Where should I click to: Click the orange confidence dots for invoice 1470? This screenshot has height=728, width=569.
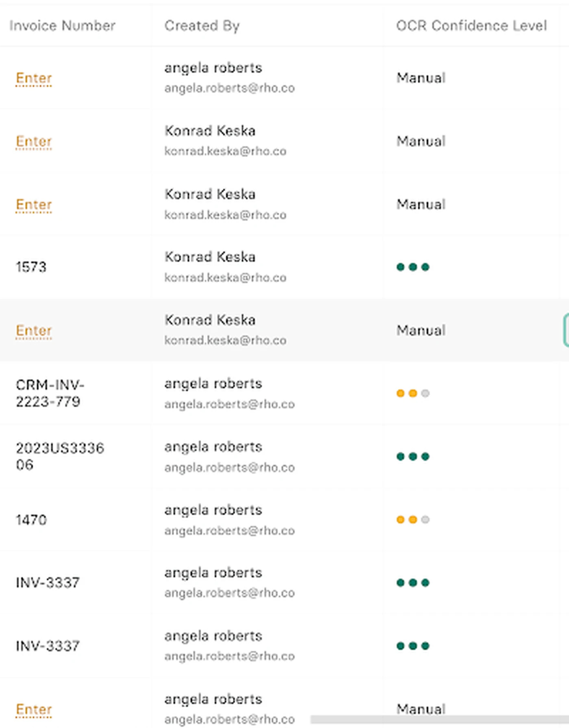click(x=413, y=520)
